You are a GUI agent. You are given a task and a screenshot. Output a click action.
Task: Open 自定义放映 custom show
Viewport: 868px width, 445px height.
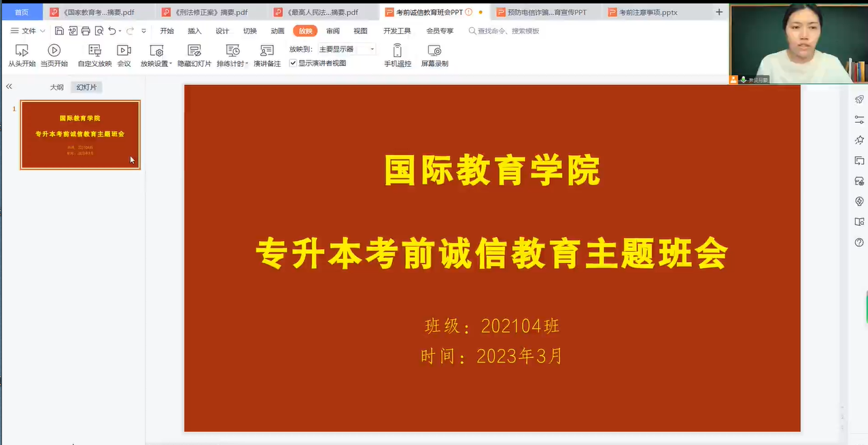94,51
